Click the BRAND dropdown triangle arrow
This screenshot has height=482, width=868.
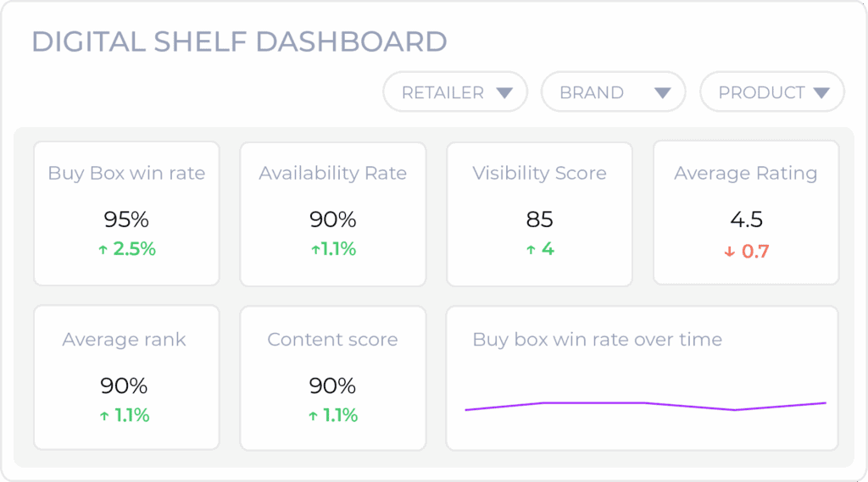coord(663,93)
